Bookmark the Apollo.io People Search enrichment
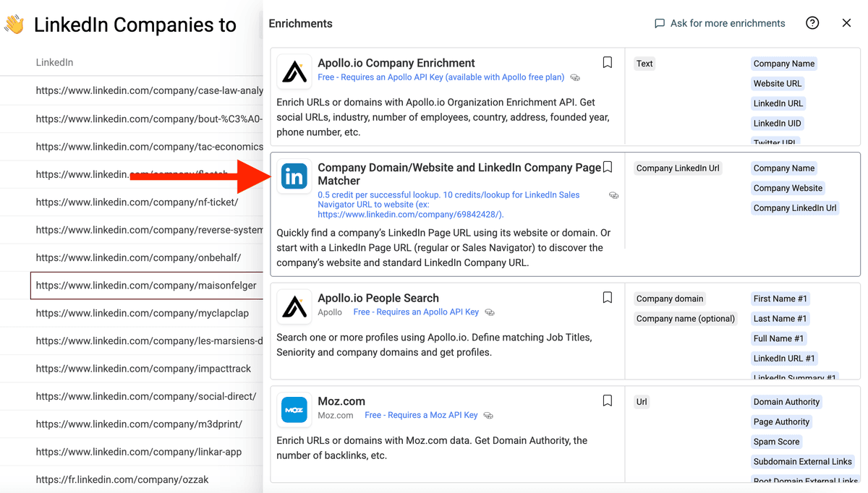 608,297
